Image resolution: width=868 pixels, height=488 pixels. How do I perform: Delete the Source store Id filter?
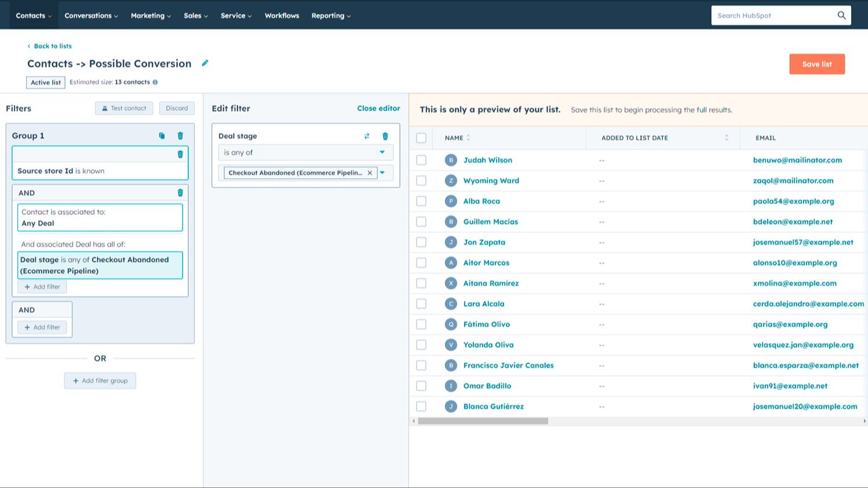tap(180, 154)
